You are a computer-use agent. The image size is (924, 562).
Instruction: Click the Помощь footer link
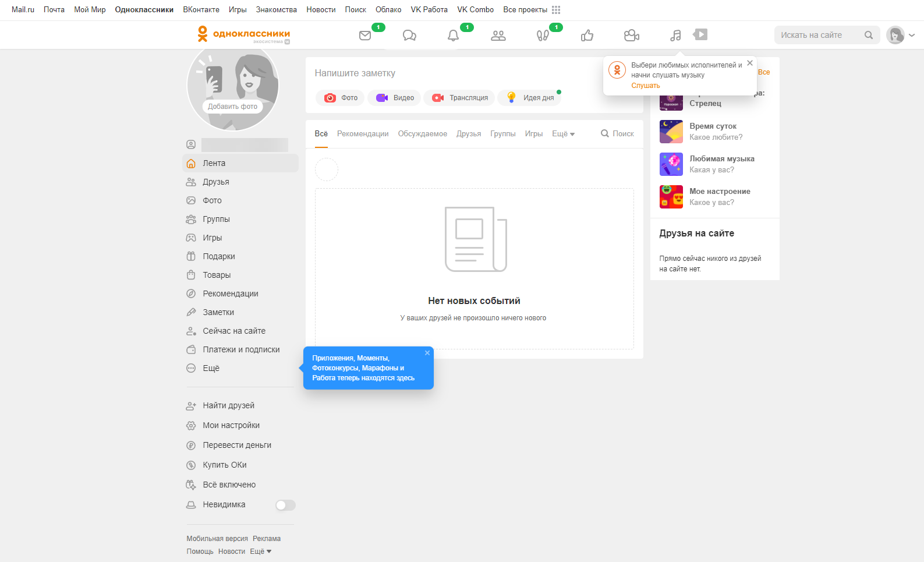tap(200, 552)
